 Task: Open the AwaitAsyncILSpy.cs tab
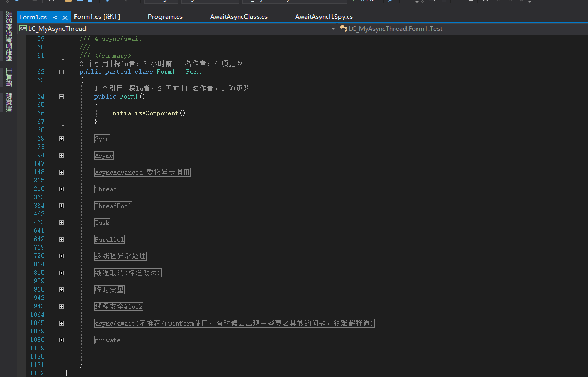pyautogui.click(x=324, y=17)
